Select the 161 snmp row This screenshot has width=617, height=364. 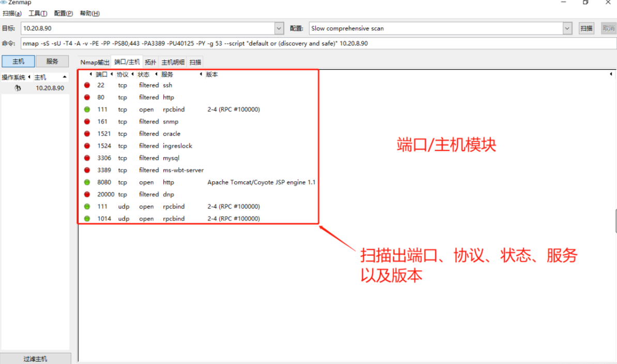(198, 121)
